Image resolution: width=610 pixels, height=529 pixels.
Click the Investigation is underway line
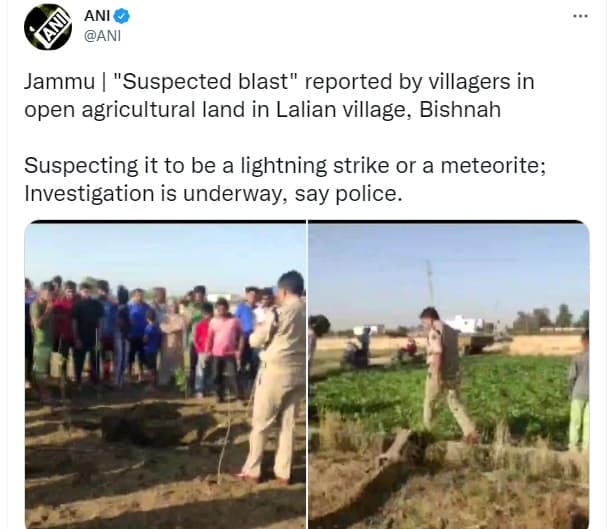pyautogui.click(x=213, y=193)
